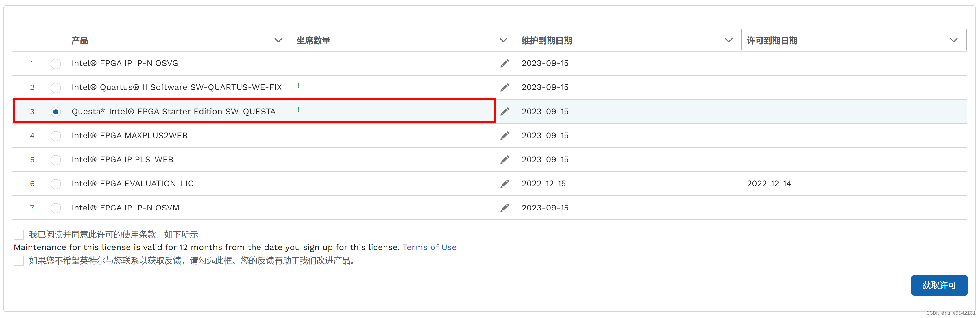Edit seat count for MAXPLUS2WEB row

[504, 135]
